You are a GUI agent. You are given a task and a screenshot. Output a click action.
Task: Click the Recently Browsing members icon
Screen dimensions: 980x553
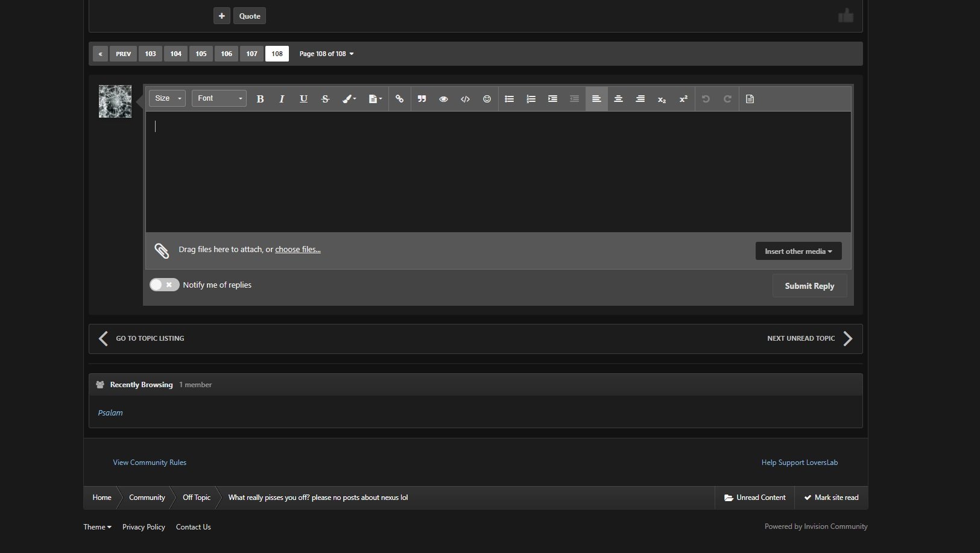coord(100,385)
